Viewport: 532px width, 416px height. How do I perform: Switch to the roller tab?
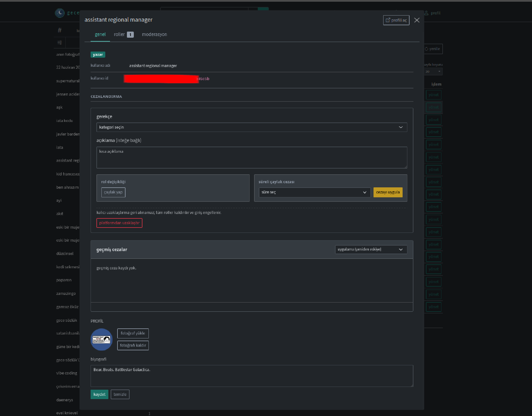click(124, 34)
